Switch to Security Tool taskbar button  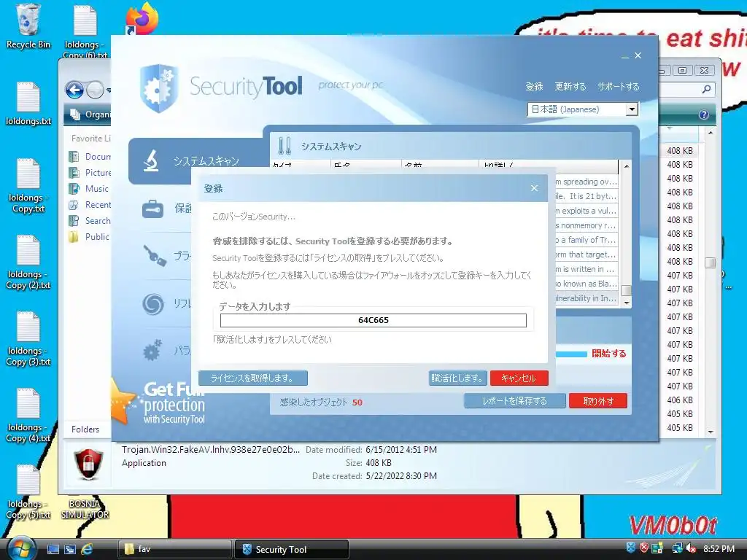click(292, 549)
